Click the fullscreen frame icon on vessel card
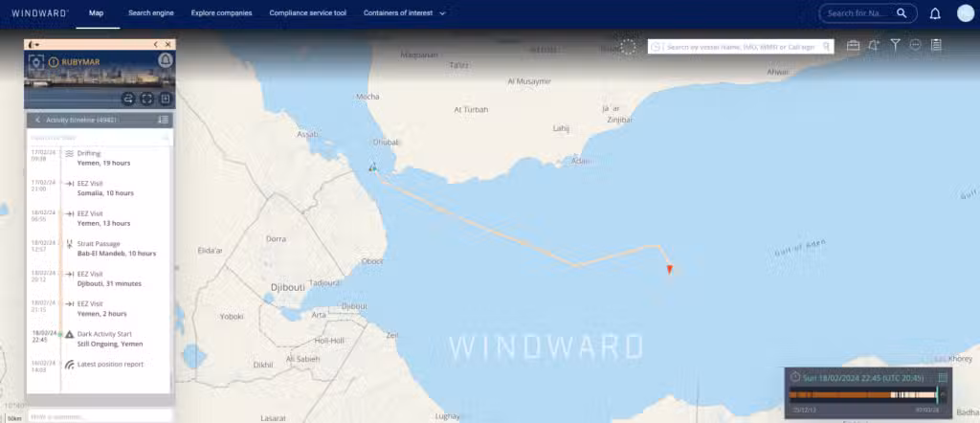Viewport: 980px width, 423px height. point(146,99)
